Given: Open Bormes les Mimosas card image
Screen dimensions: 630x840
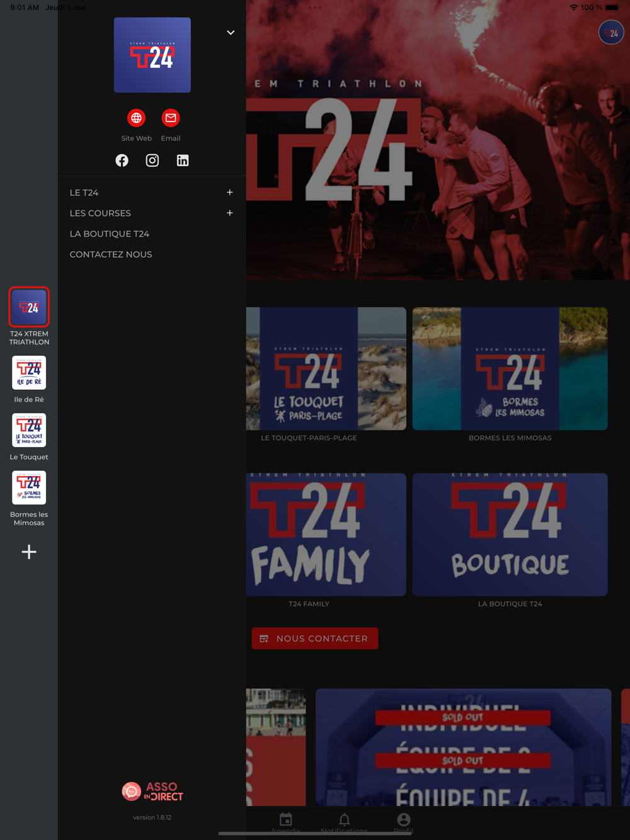Looking at the screenshot, I should 510,368.
